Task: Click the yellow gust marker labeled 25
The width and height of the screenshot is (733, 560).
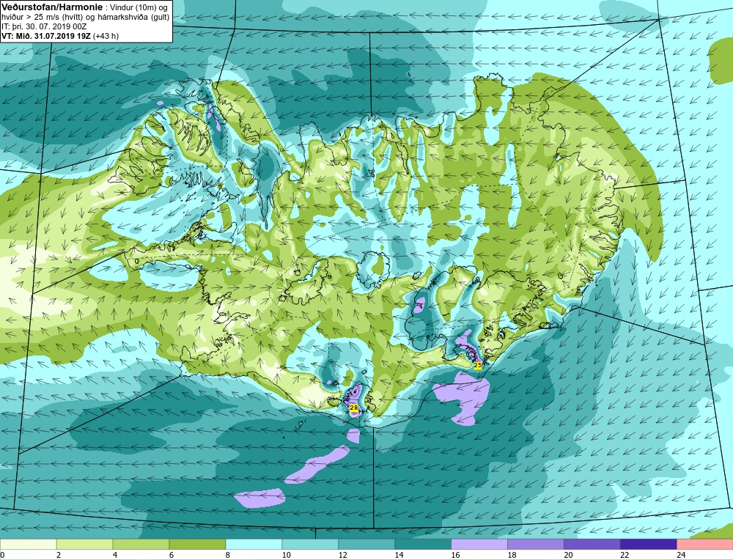Action: pyautogui.click(x=478, y=365)
